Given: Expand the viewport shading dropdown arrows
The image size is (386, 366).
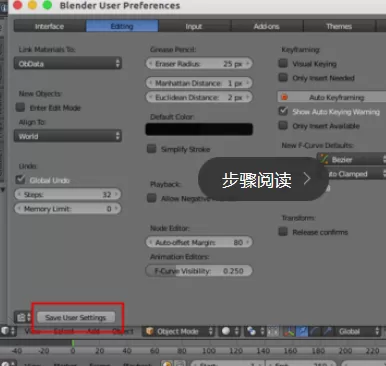Looking at the screenshot, I should pos(237,331).
